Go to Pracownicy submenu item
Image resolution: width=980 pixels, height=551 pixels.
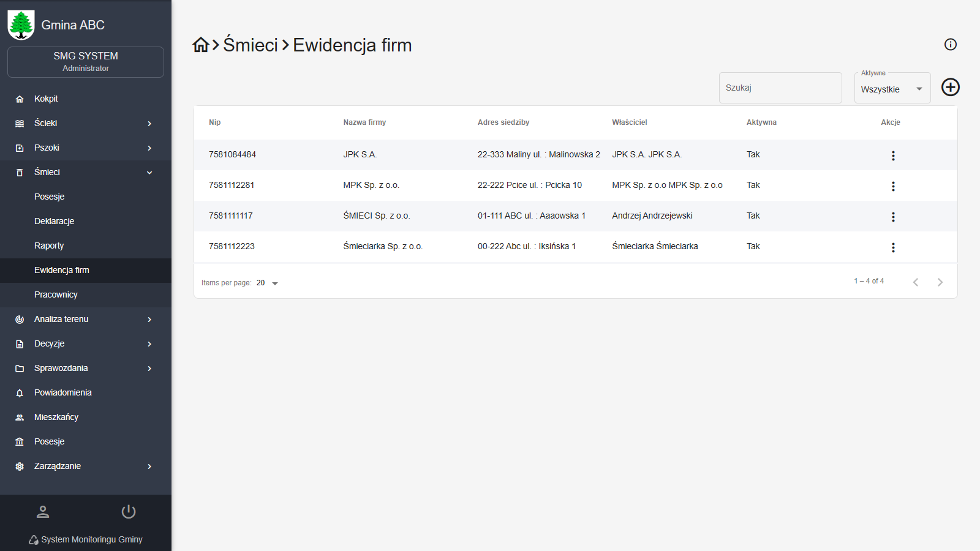point(56,294)
